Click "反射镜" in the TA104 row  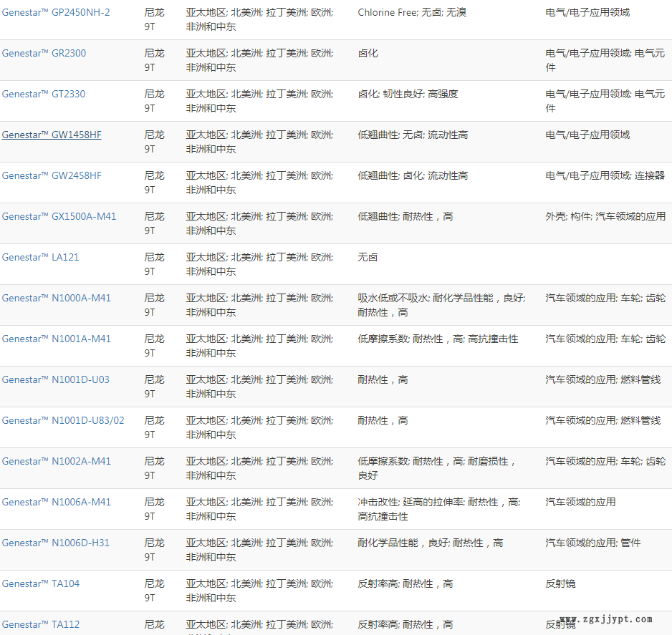pos(560,583)
